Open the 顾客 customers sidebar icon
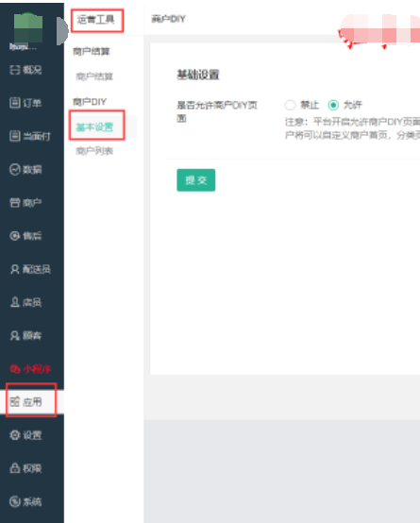This screenshot has height=523, width=420. 15,335
